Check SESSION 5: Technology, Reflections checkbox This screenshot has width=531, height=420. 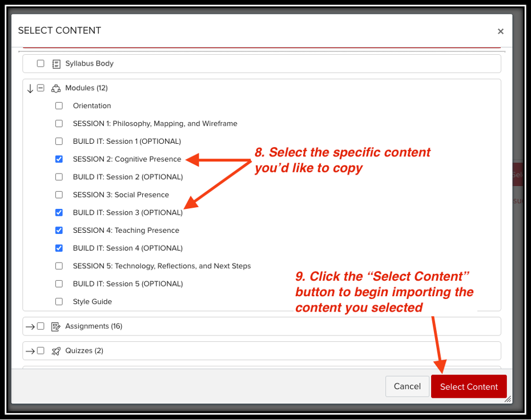pyautogui.click(x=59, y=266)
